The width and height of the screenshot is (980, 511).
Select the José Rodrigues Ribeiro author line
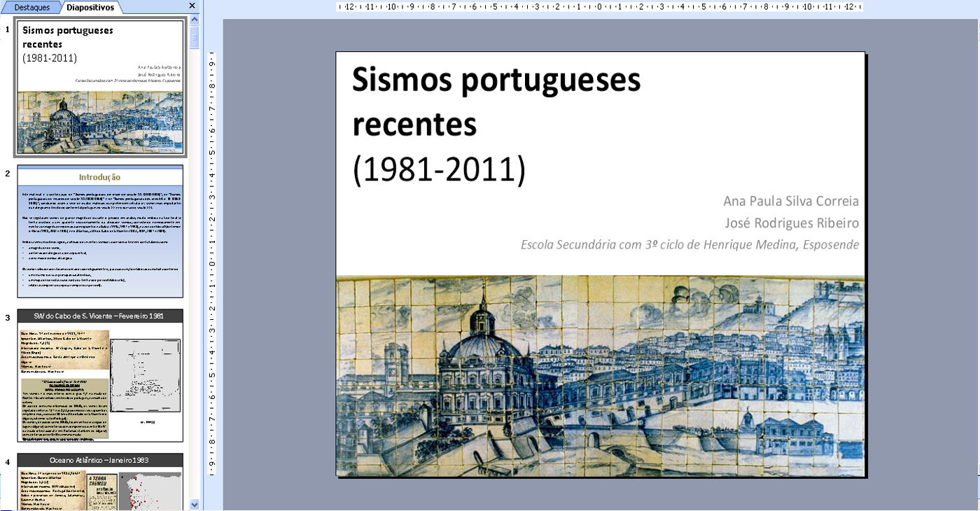(x=792, y=223)
